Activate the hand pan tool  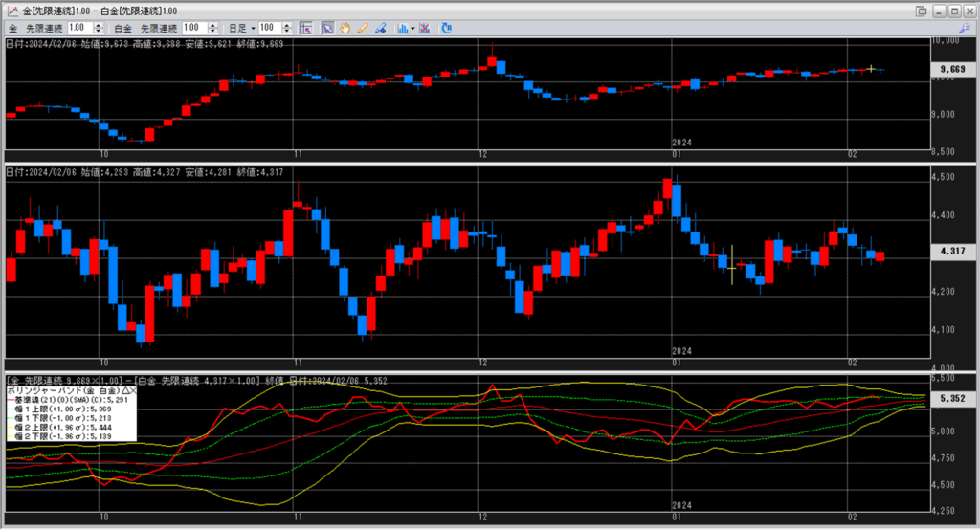(x=345, y=29)
